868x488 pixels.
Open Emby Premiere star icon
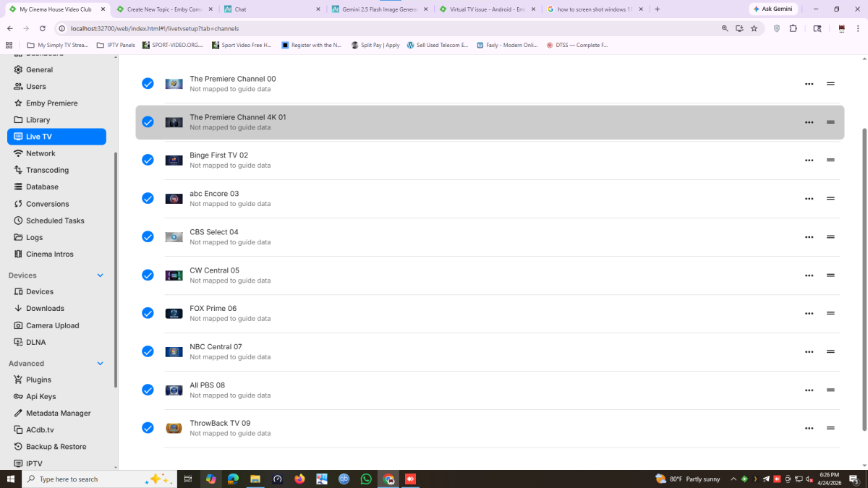(x=19, y=103)
